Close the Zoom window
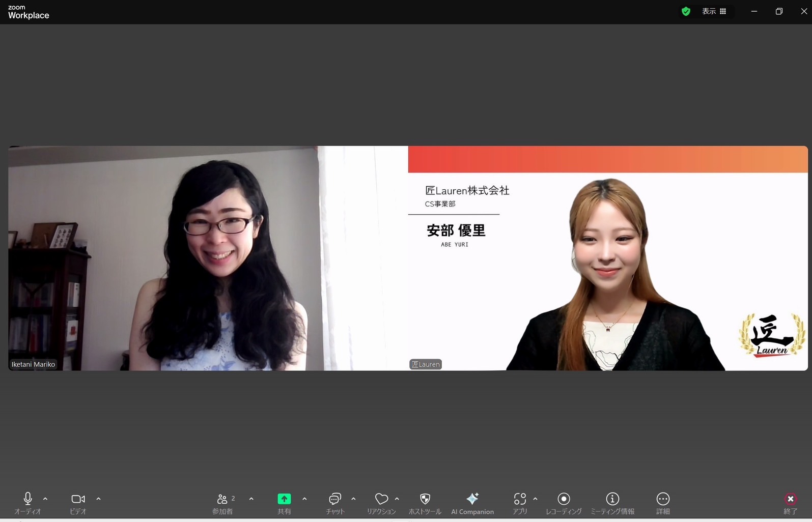This screenshot has height=522, width=812. pos(803,11)
